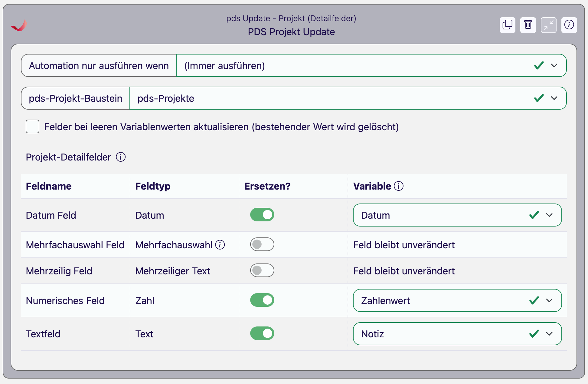
Task: Open the 'Immer ausführen' condition dropdown
Action: pyautogui.click(x=554, y=65)
